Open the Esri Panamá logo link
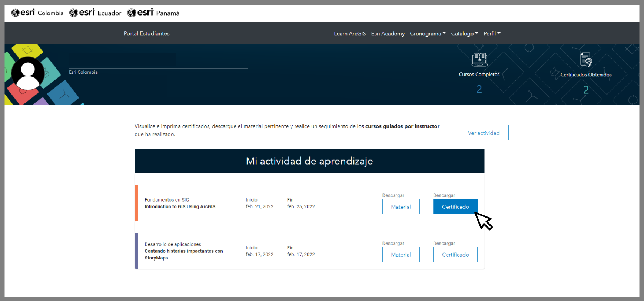The image size is (644, 301). point(153,13)
